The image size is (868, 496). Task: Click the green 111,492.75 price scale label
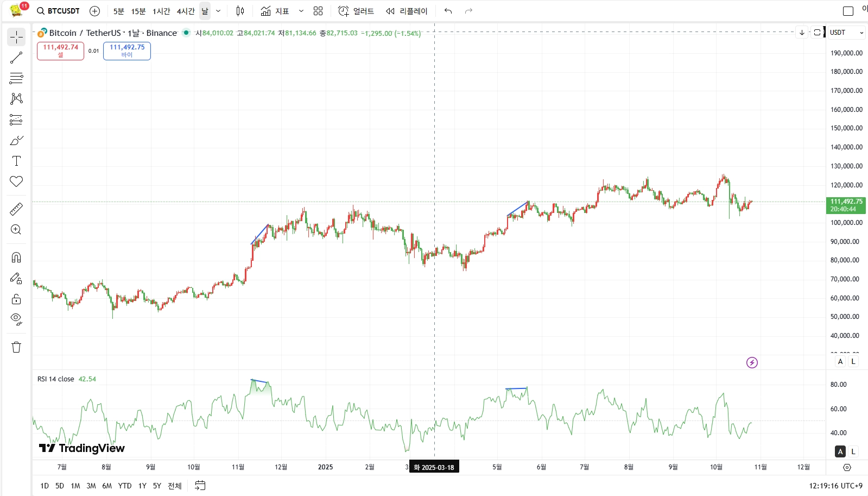846,205
